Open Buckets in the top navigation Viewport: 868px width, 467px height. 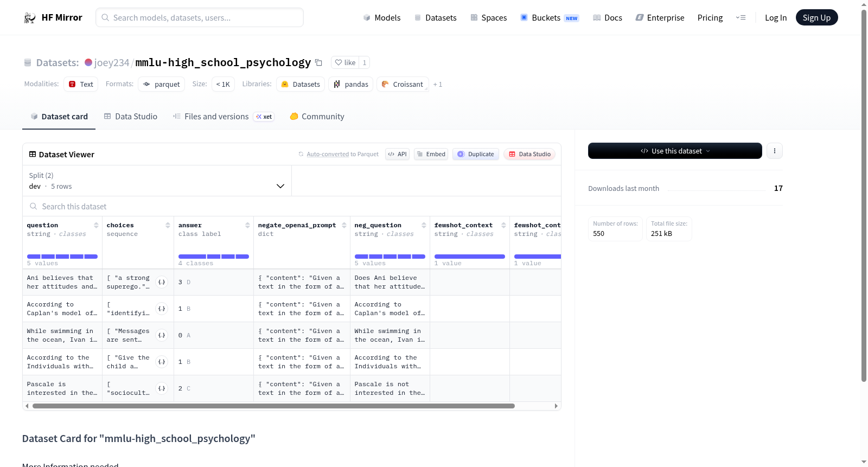(x=550, y=18)
